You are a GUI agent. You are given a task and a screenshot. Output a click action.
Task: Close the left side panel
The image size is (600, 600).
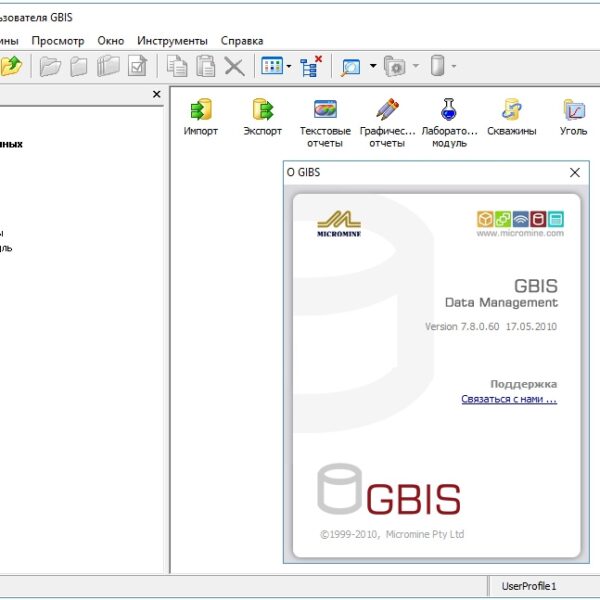(x=157, y=94)
